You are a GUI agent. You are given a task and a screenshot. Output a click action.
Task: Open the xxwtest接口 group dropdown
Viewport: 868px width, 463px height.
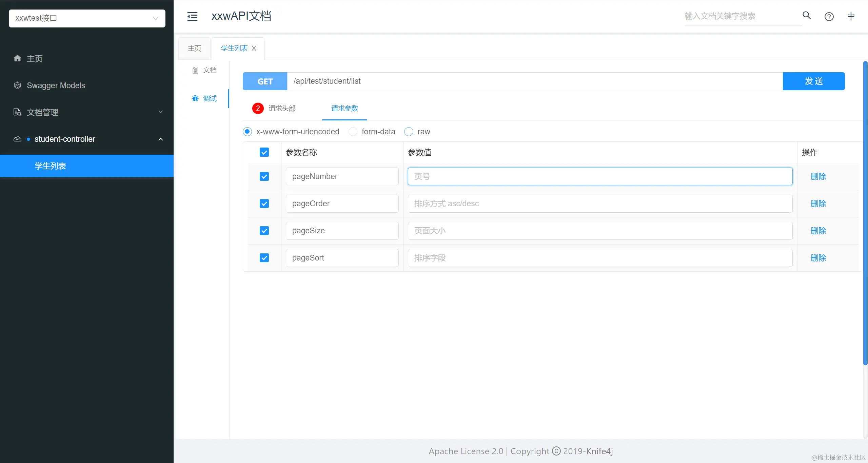87,18
